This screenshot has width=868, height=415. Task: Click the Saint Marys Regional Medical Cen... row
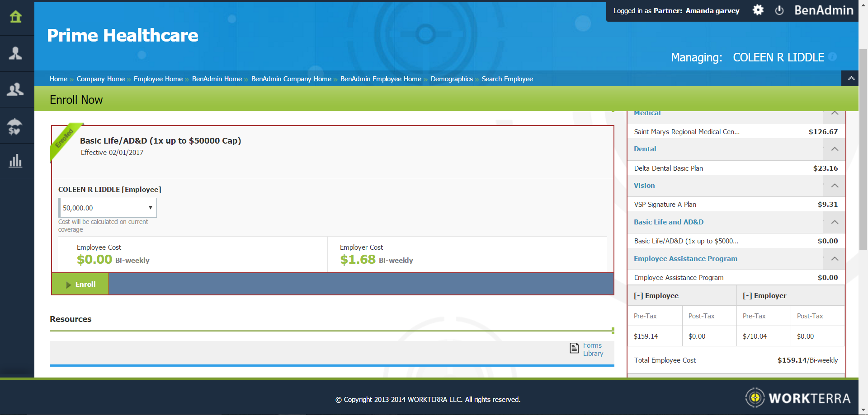[736, 131]
